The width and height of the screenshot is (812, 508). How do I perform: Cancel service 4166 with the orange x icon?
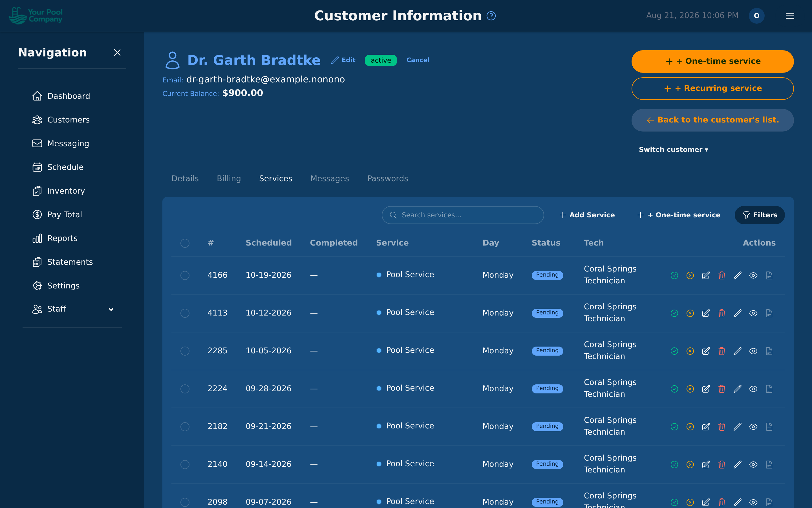[690, 275]
